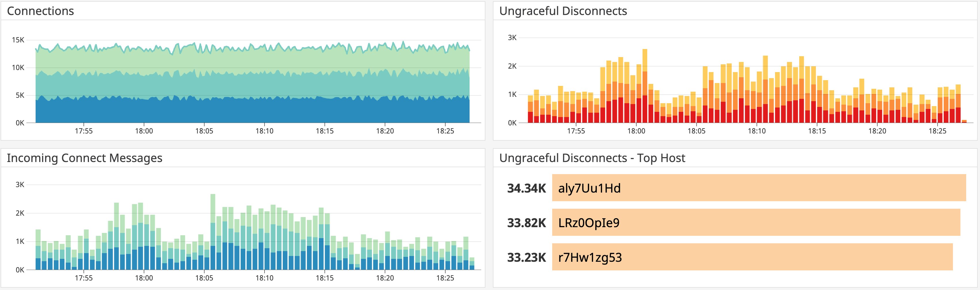
Task: Select the aly7Uu1Hd host bar
Action: tap(759, 188)
